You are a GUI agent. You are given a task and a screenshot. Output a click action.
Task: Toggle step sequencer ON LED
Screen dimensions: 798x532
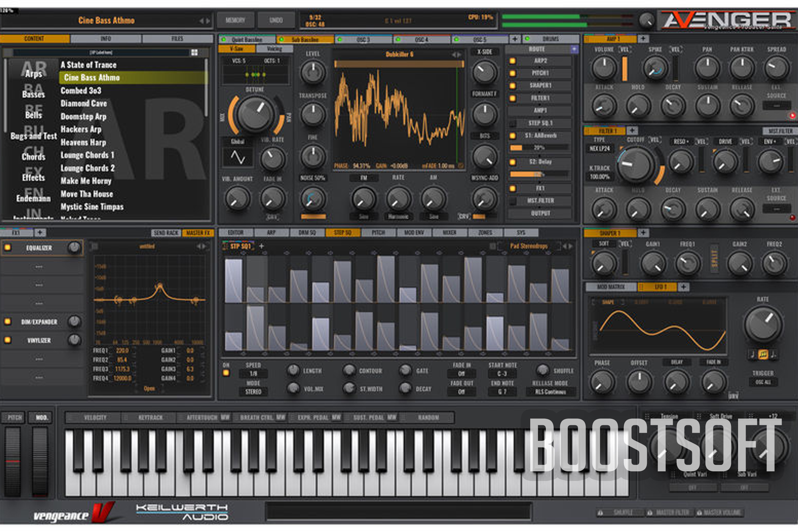[226, 373]
